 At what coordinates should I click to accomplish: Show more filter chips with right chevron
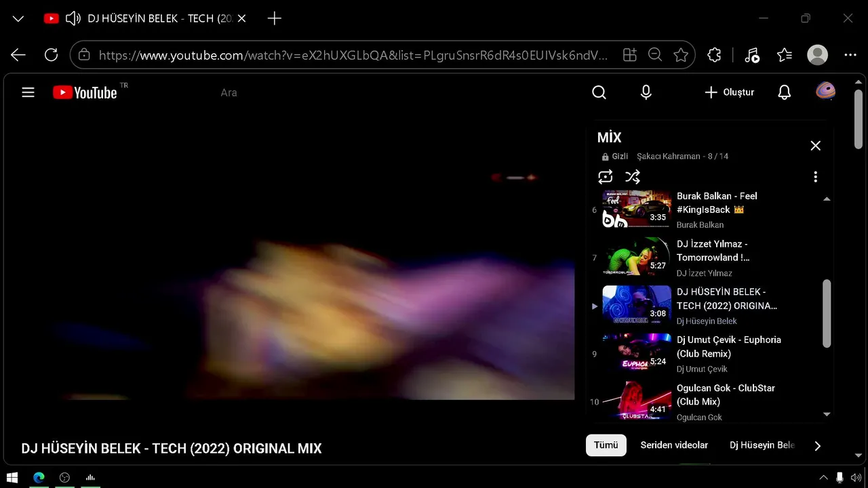pyautogui.click(x=817, y=445)
